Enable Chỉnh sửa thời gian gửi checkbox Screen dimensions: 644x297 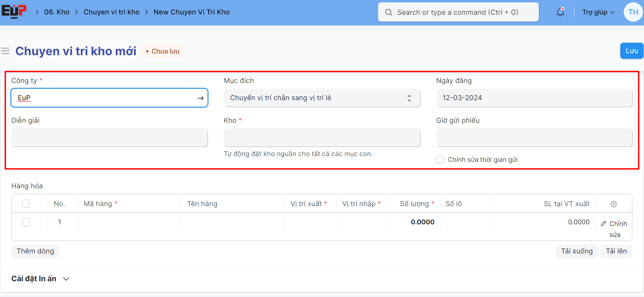click(440, 160)
